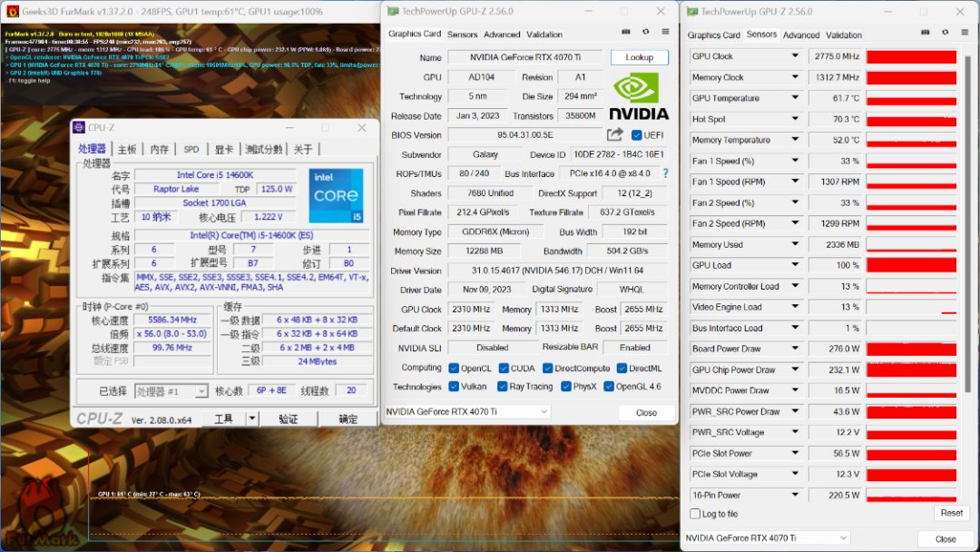Open GPU Temperature sensor dropdown arrow

[795, 97]
